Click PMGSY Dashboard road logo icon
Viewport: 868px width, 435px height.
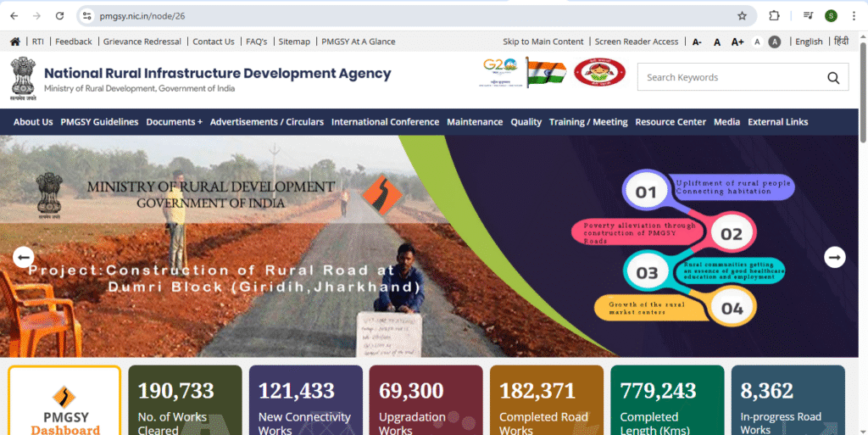64,397
